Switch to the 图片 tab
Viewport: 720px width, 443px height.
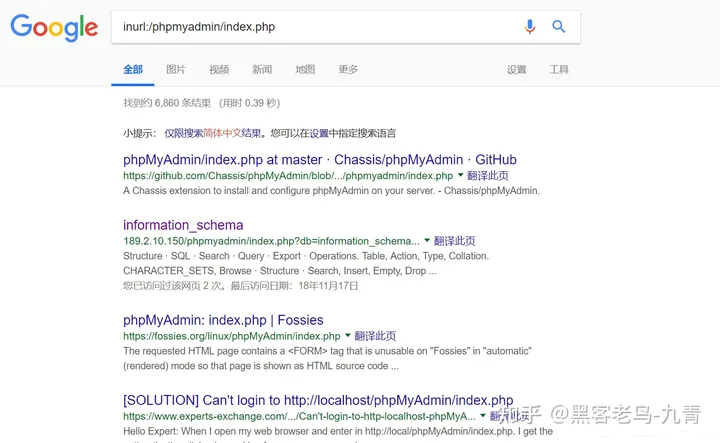coord(176,69)
